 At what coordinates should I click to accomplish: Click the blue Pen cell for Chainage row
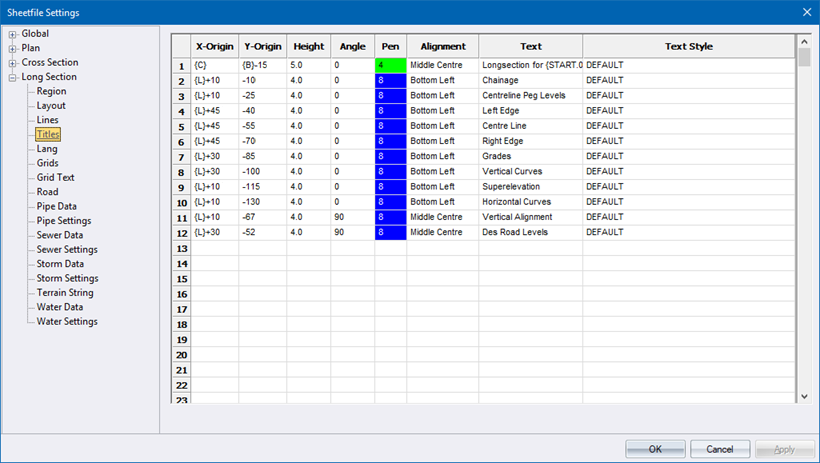[390, 80]
